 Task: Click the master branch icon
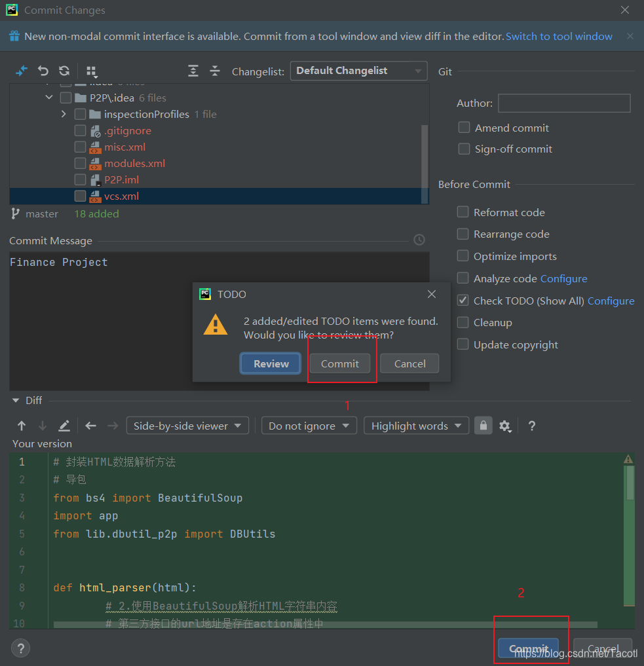(15, 213)
